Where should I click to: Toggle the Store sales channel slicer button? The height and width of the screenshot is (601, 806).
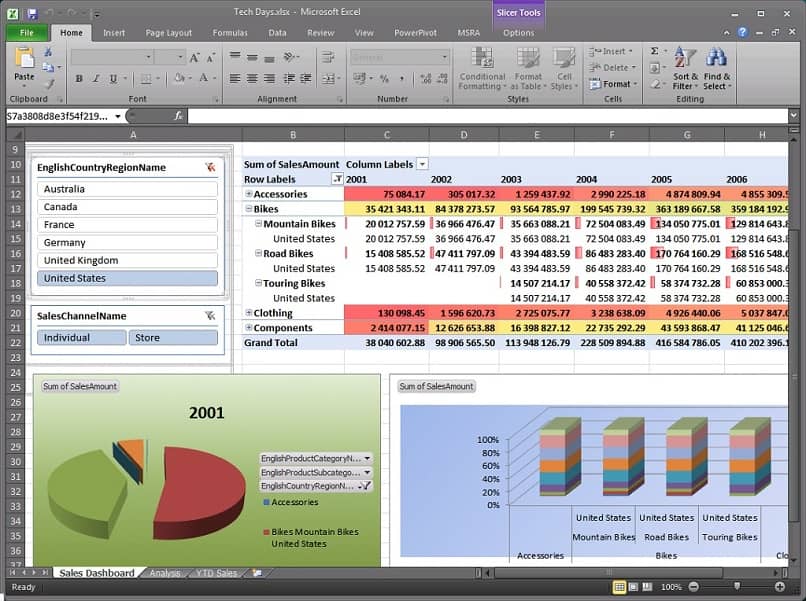[x=173, y=338]
